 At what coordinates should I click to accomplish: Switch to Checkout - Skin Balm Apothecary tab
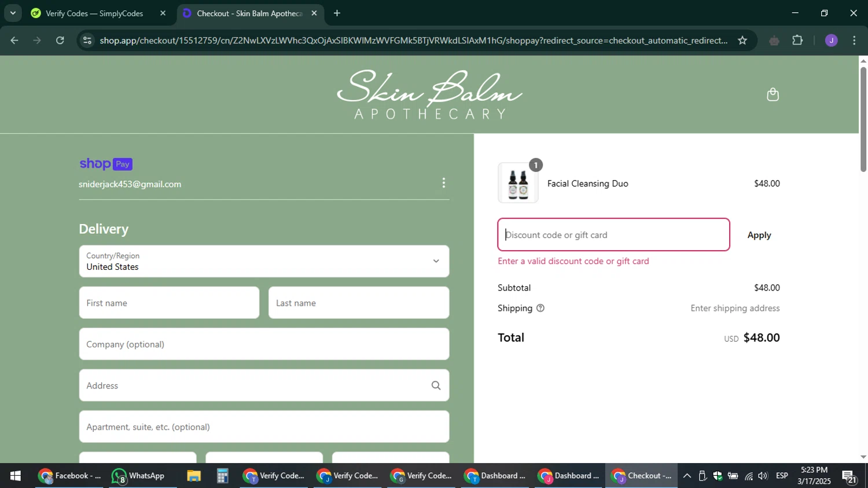pyautogui.click(x=251, y=13)
